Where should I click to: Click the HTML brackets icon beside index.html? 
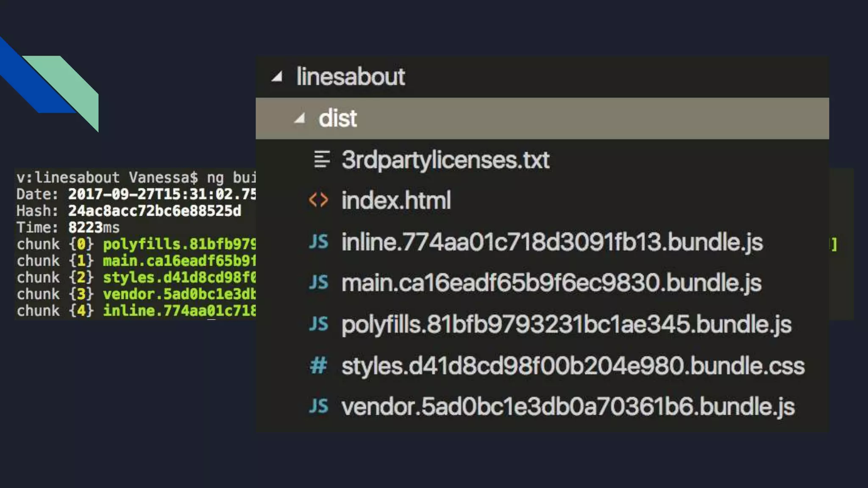click(x=318, y=200)
